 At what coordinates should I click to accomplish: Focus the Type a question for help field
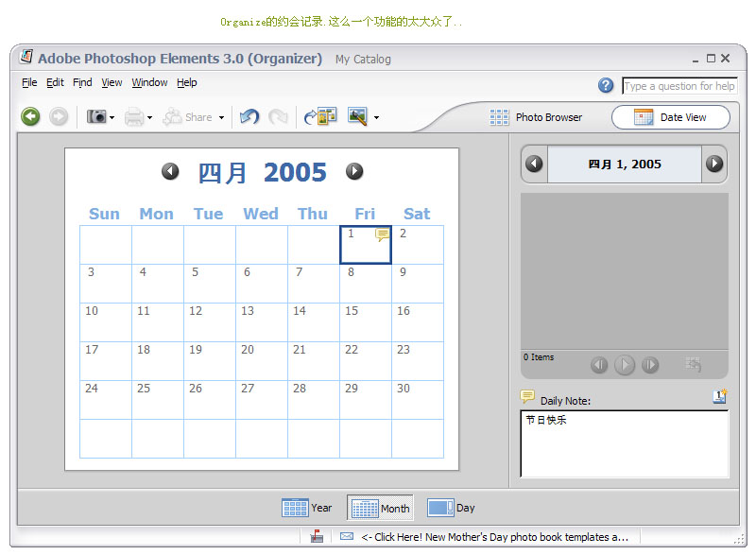click(679, 86)
